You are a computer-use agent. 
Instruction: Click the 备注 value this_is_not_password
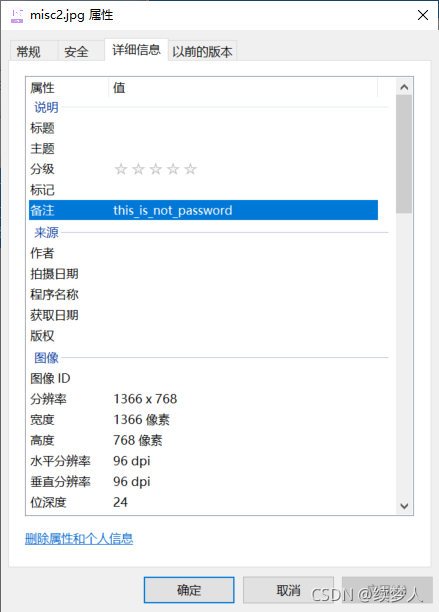(x=172, y=210)
